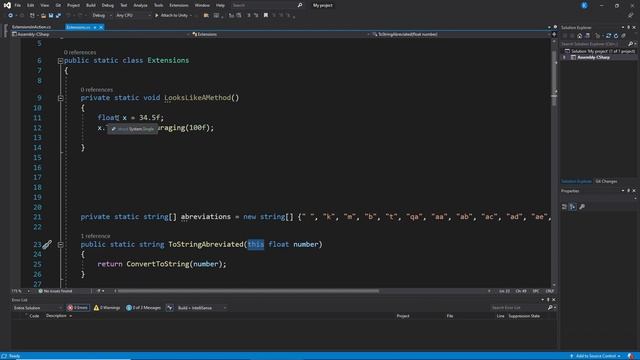
Task: Click 'ConvertToString' in the return statement
Action: click(x=158, y=264)
